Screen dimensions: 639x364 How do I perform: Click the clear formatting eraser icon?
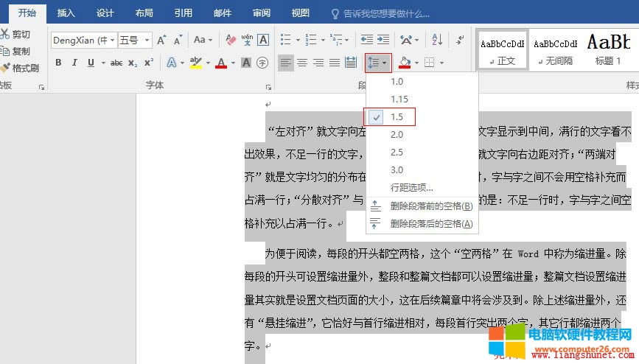tap(231, 40)
